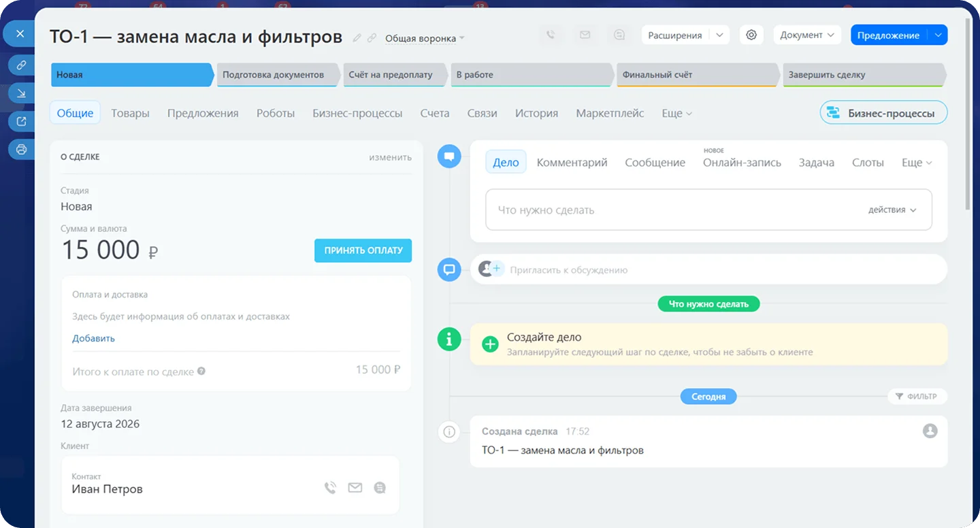Image resolution: width=980 pixels, height=528 pixels.
Task: Click the Пригласить к обсуждению field
Action: click(708, 269)
